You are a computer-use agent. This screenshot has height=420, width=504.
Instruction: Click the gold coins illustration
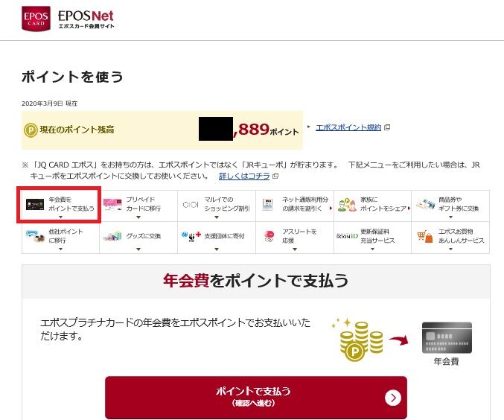pos(358,340)
